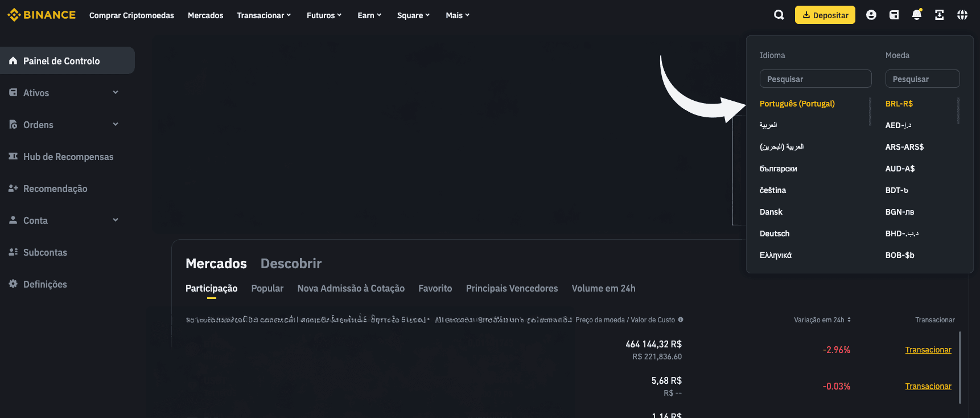
Task: Expand the Ordens sidebar section
Action: click(116, 124)
